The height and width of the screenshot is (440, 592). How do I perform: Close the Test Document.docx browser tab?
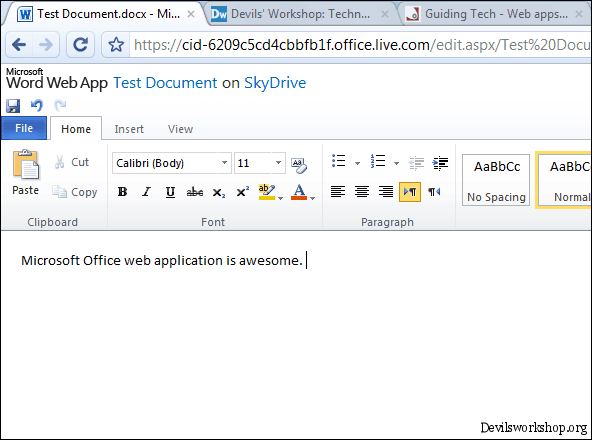point(191,14)
